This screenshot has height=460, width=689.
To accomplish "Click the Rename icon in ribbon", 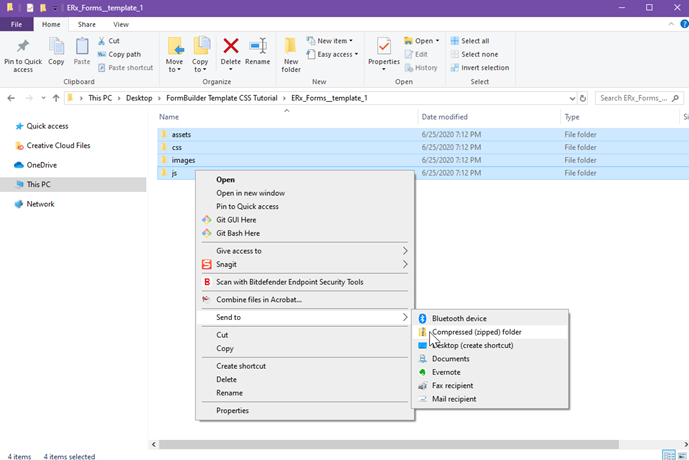I will [x=258, y=50].
